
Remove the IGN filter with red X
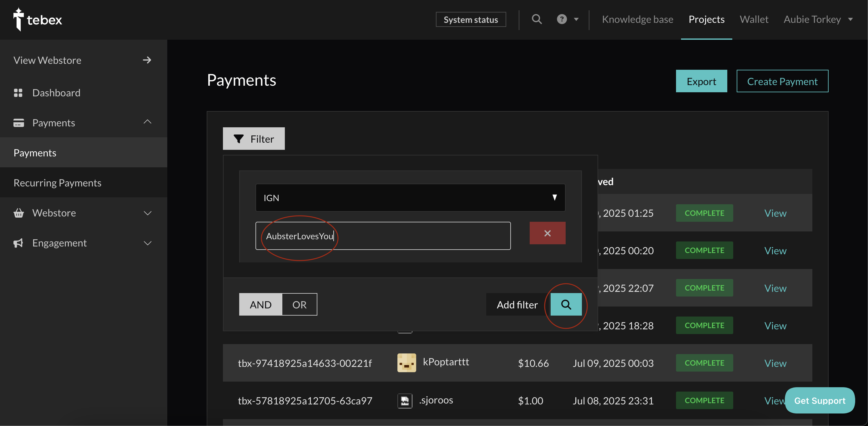click(x=548, y=233)
